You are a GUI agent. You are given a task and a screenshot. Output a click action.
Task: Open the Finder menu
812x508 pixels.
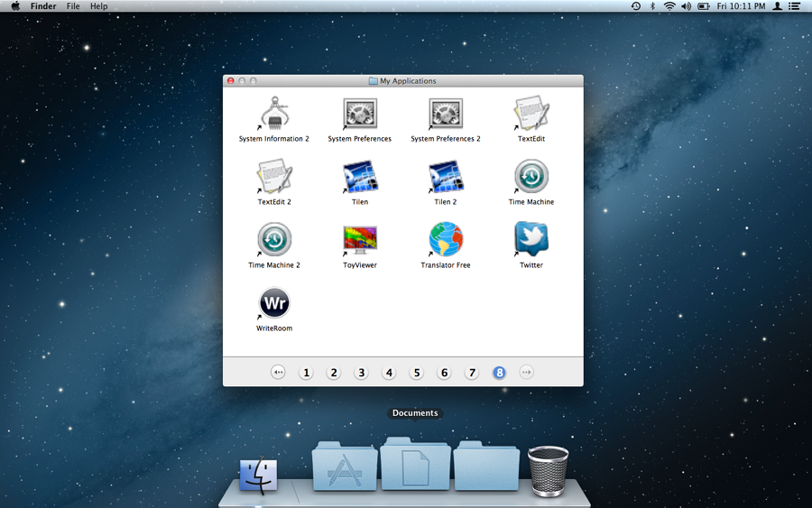[43, 6]
